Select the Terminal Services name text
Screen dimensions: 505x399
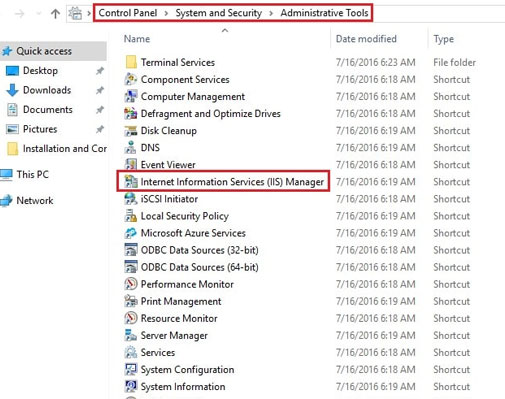pos(178,62)
